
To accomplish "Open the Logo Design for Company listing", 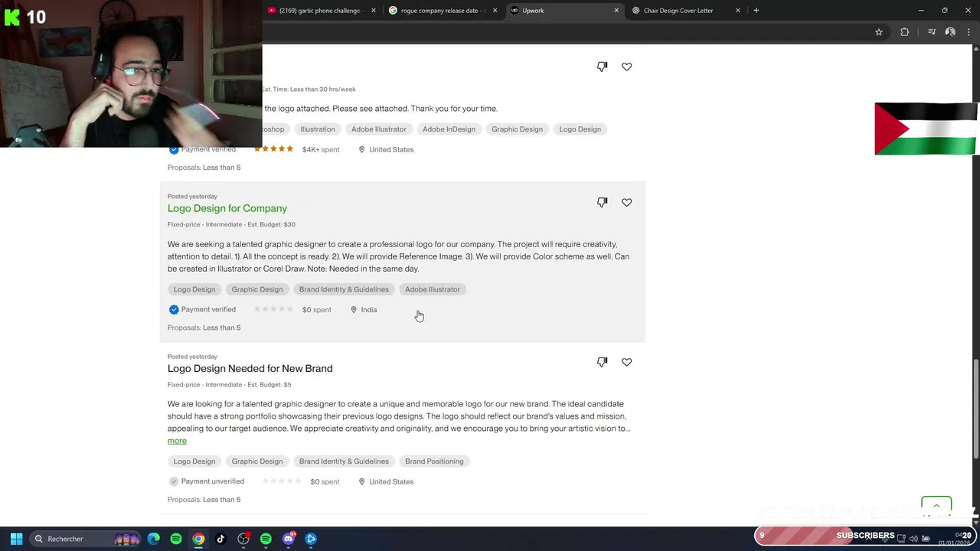I will coord(227,208).
